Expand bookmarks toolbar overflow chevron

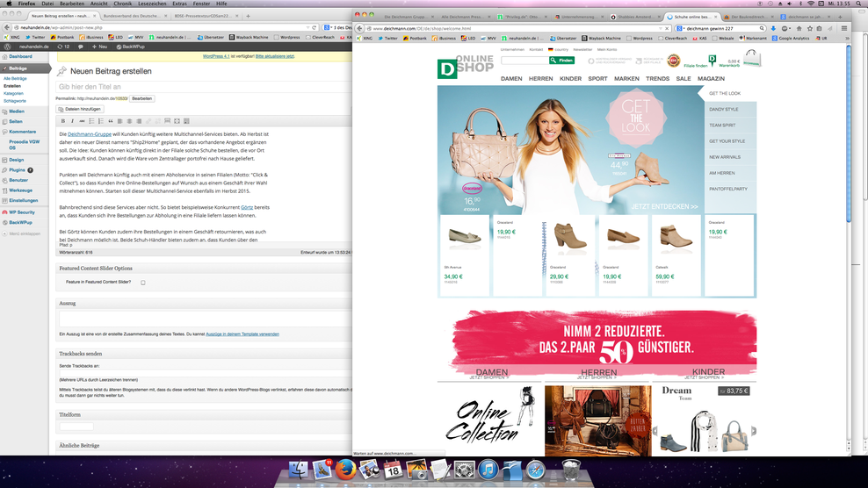[x=847, y=38]
